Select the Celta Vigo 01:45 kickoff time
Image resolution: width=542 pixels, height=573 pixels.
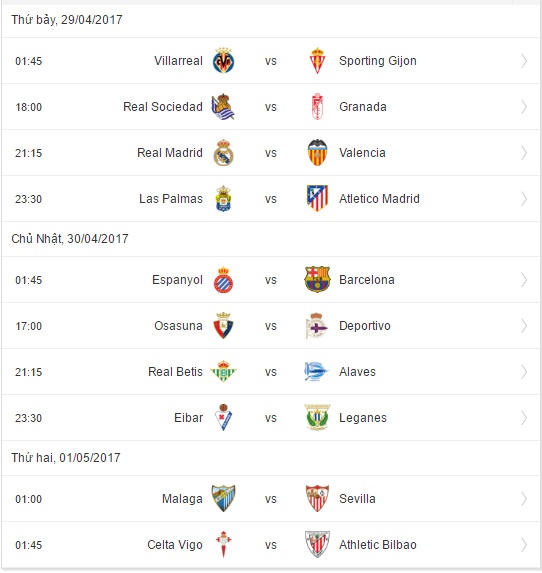pyautogui.click(x=29, y=545)
